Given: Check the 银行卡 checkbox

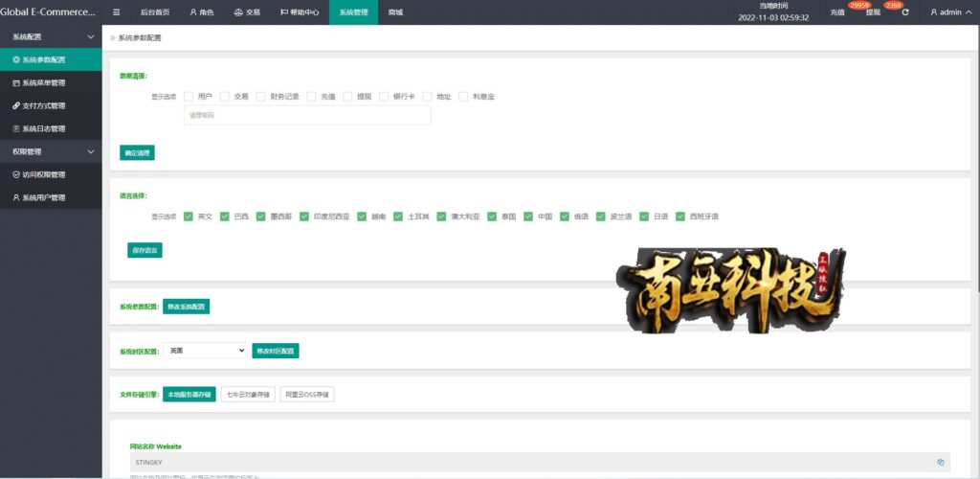Looking at the screenshot, I should 384,97.
